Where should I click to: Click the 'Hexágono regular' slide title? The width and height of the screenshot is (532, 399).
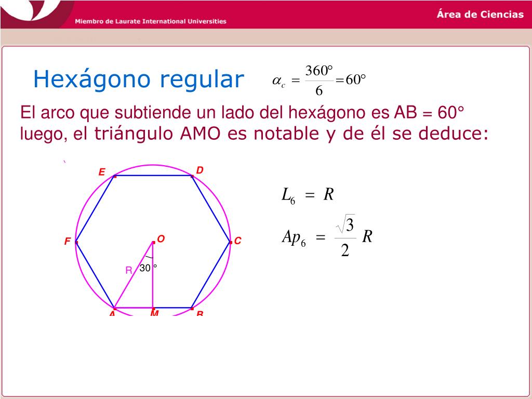click(138, 79)
